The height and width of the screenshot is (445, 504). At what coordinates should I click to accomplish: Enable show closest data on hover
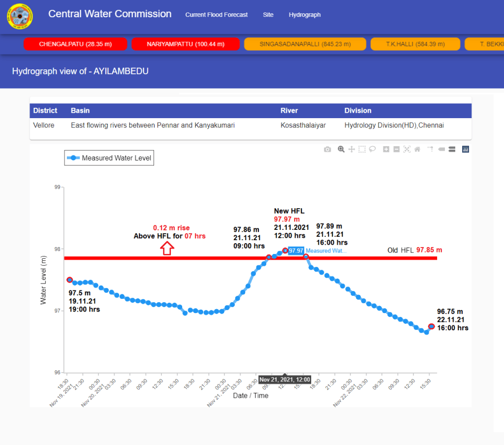[x=441, y=149]
